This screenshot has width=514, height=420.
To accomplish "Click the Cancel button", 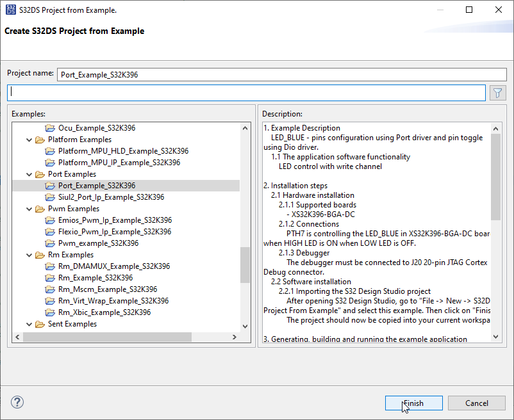I will pyautogui.click(x=477, y=403).
